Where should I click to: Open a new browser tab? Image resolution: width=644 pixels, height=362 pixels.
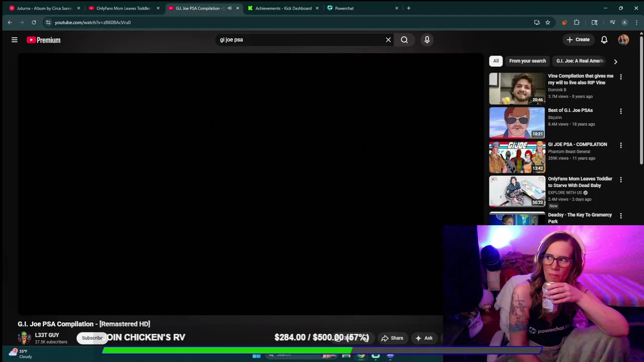pos(409,8)
